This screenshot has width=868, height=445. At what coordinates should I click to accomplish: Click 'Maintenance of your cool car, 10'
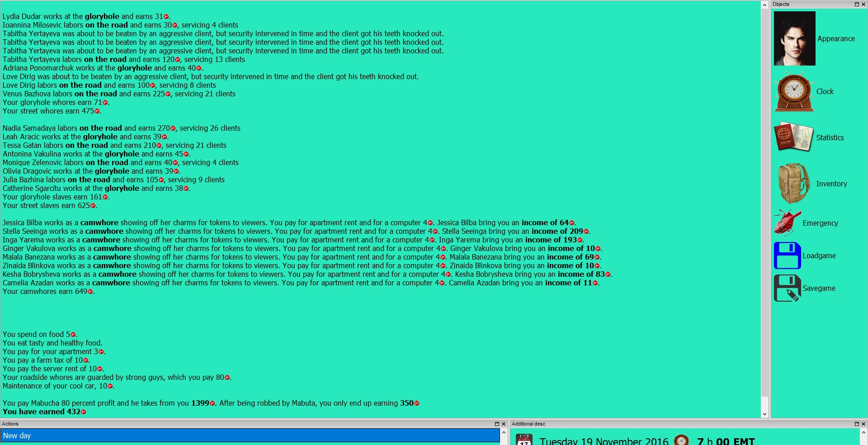(58, 386)
